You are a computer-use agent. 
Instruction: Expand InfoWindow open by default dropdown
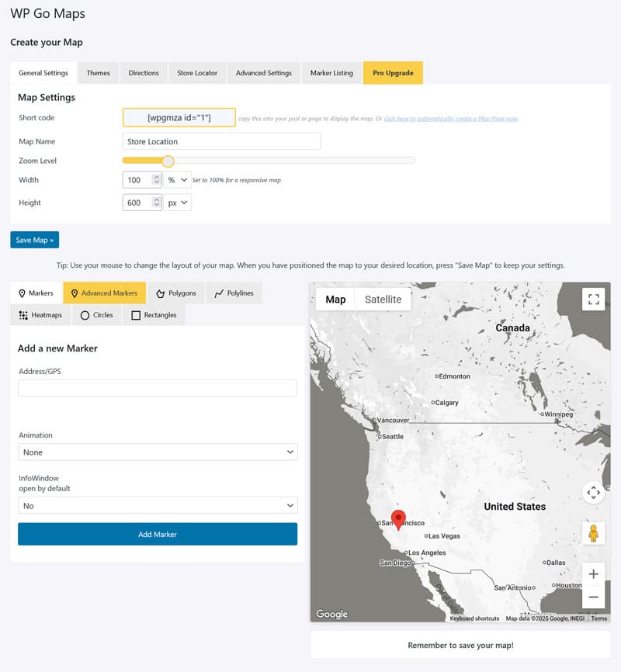click(x=158, y=506)
